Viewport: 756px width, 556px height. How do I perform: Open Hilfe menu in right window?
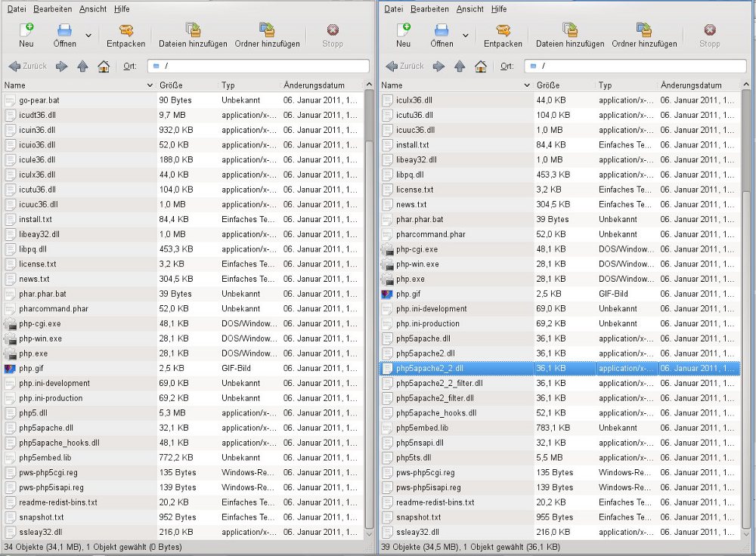pyautogui.click(x=499, y=8)
